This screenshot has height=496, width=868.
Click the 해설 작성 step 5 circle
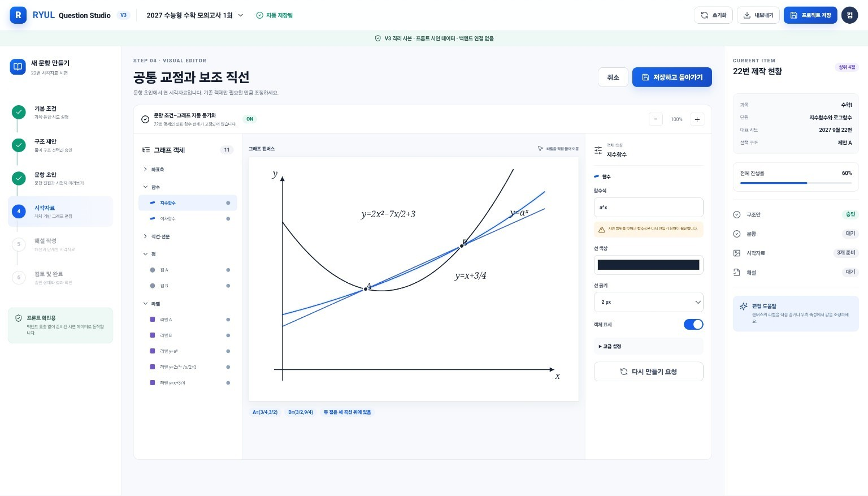(19, 244)
